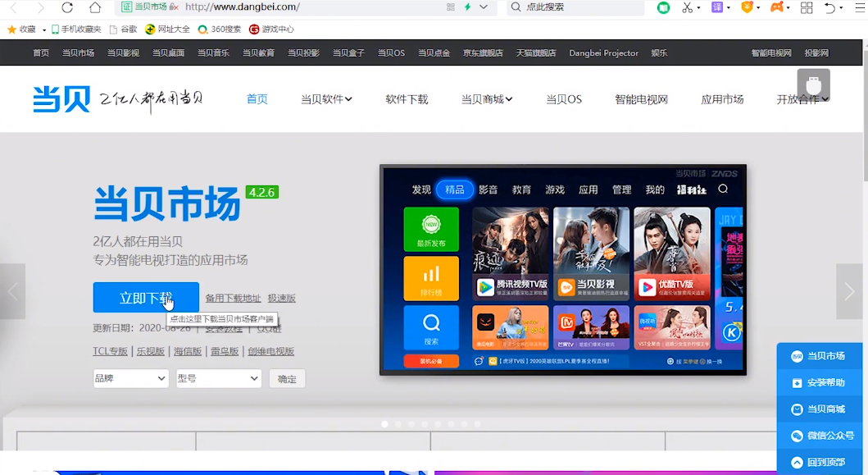This screenshot has height=475, width=868.
Task: Open the 备用下载地址 backup download link
Action: (x=233, y=298)
